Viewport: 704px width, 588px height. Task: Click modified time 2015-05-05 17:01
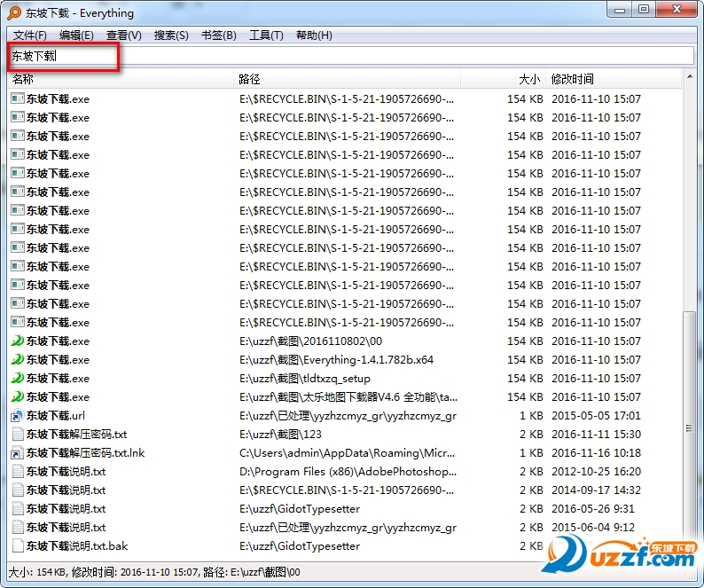pyautogui.click(x=596, y=416)
